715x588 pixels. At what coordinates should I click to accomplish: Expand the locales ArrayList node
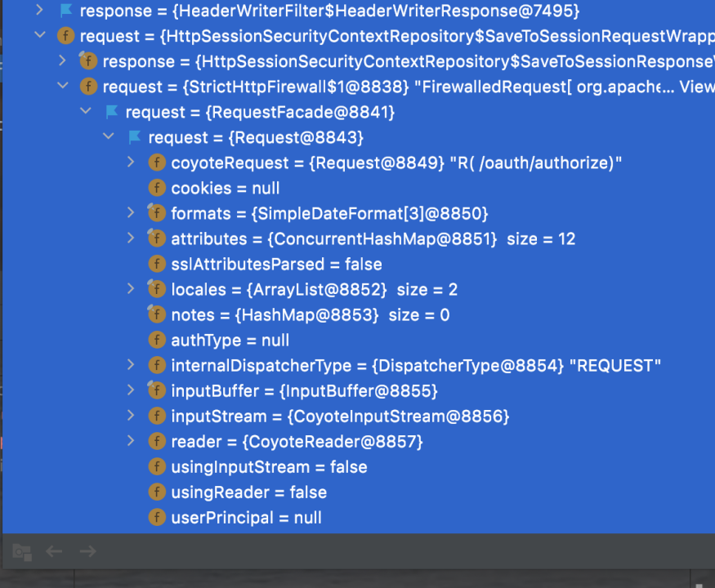(x=131, y=289)
